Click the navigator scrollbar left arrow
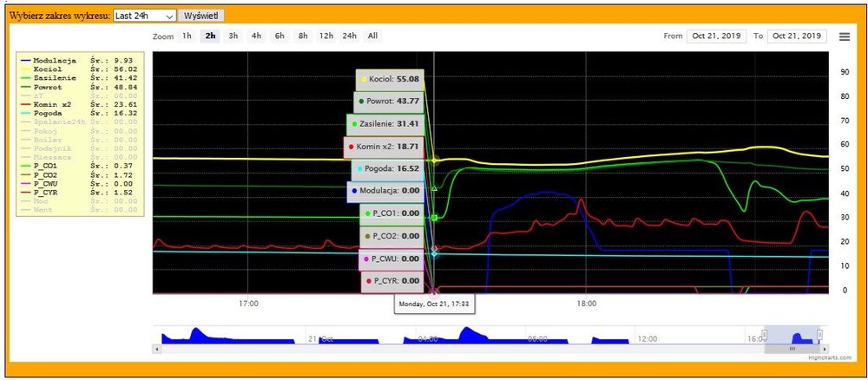 (x=156, y=348)
